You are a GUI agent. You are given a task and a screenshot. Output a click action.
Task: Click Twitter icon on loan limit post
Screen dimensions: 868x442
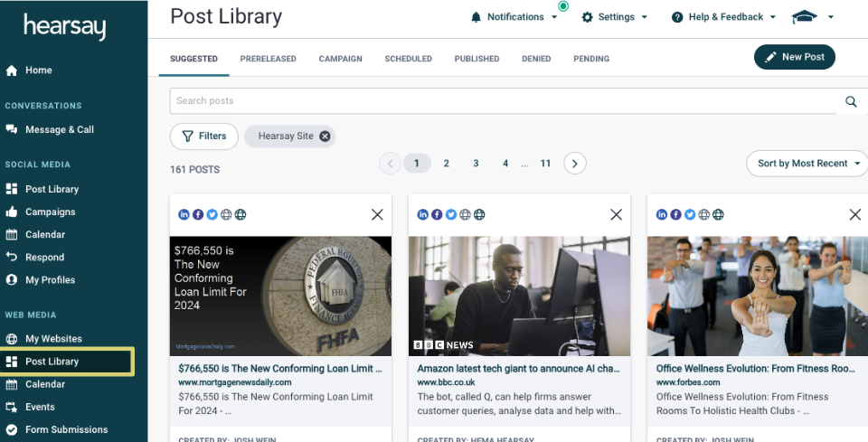(212, 214)
